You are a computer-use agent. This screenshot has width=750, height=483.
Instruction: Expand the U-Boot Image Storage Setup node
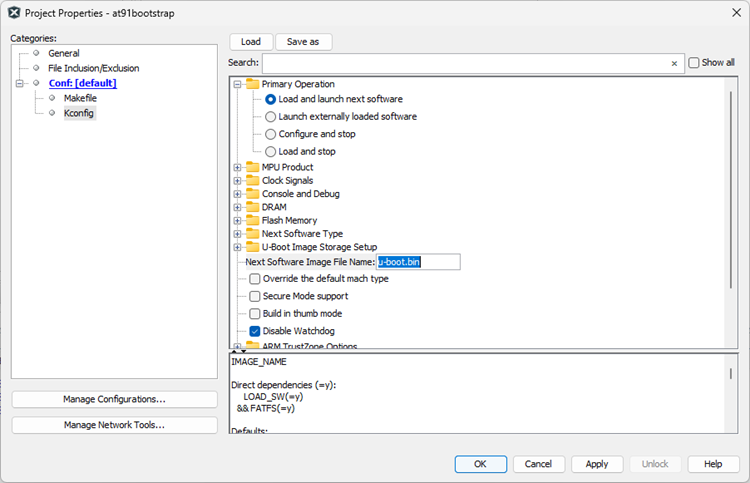[x=238, y=247]
